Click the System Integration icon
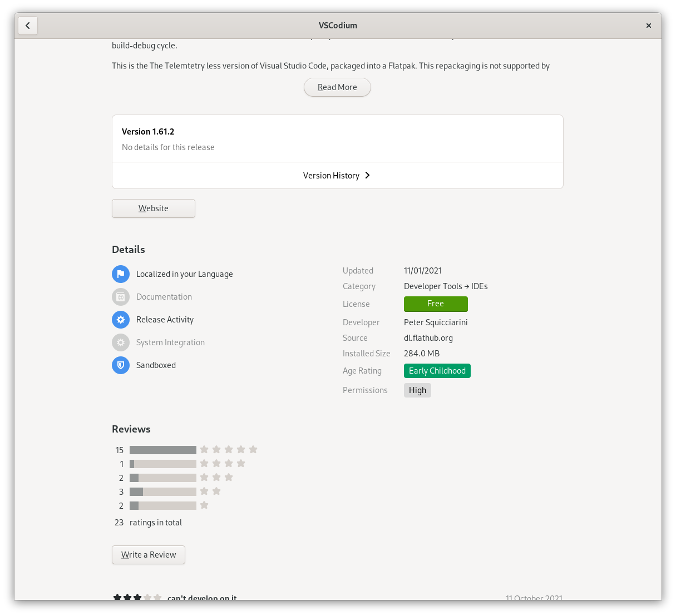Viewport: 676px width, 616px height. pyautogui.click(x=121, y=342)
